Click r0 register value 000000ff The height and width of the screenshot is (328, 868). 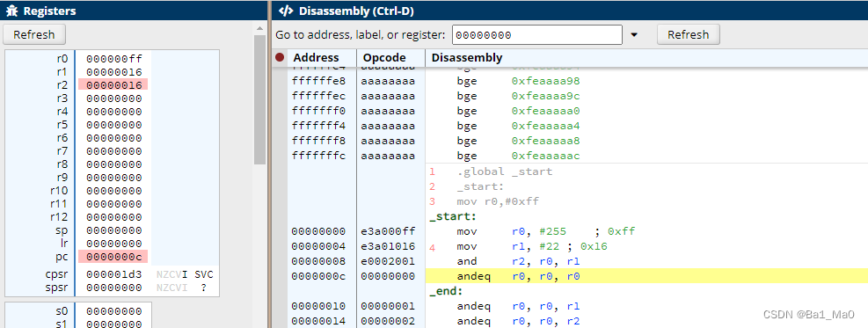tap(114, 59)
